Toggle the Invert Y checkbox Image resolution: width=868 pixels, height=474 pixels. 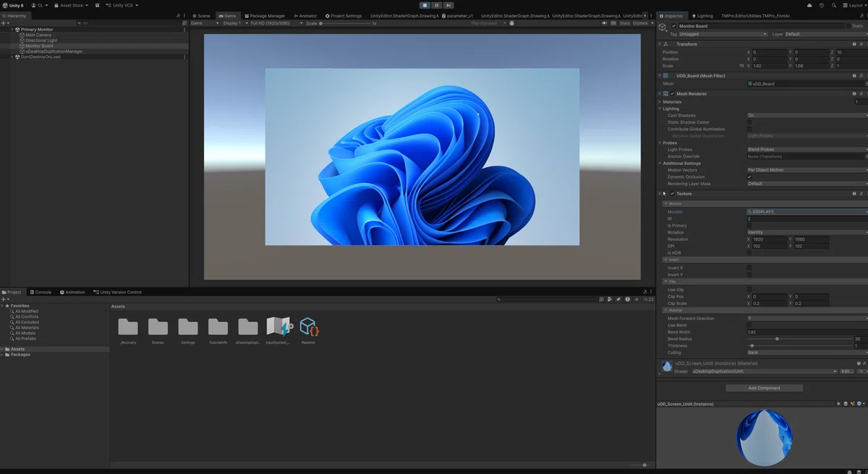[749, 275]
